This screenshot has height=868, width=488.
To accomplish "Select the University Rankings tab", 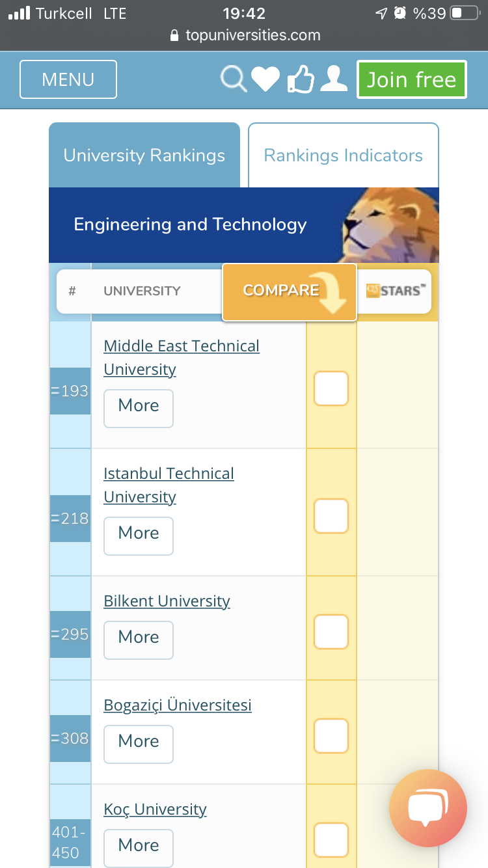I will tap(144, 156).
